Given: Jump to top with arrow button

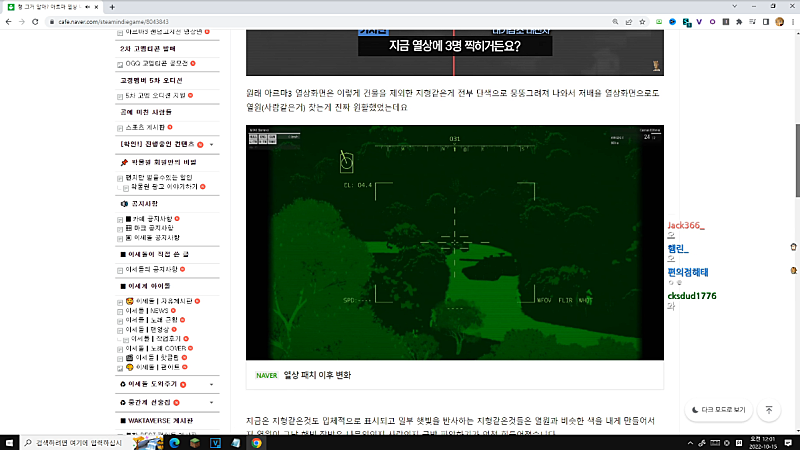Looking at the screenshot, I should (769, 410).
